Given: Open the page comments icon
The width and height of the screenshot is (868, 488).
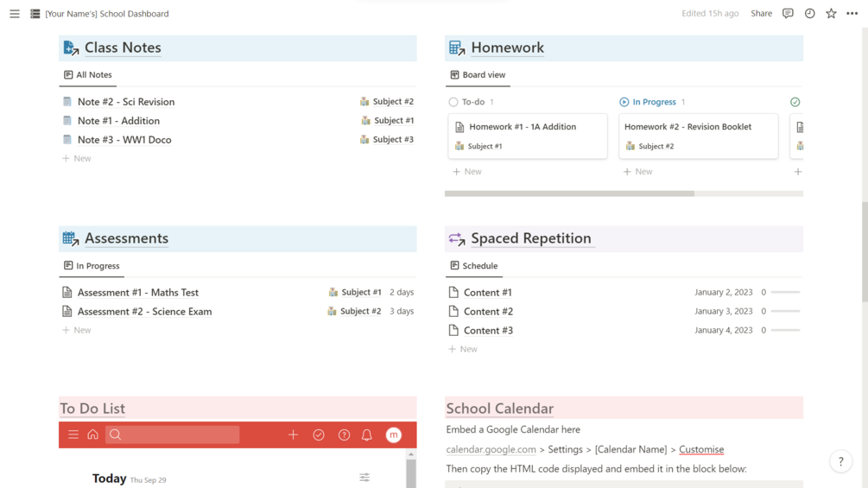Looking at the screenshot, I should pyautogui.click(x=788, y=14).
